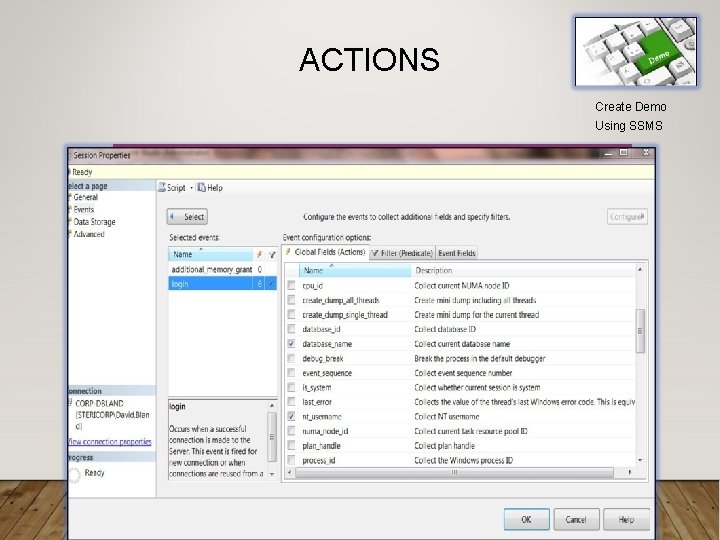Enable the event_sequence checkbox
The width and height of the screenshot is (720, 540).
(x=291, y=372)
